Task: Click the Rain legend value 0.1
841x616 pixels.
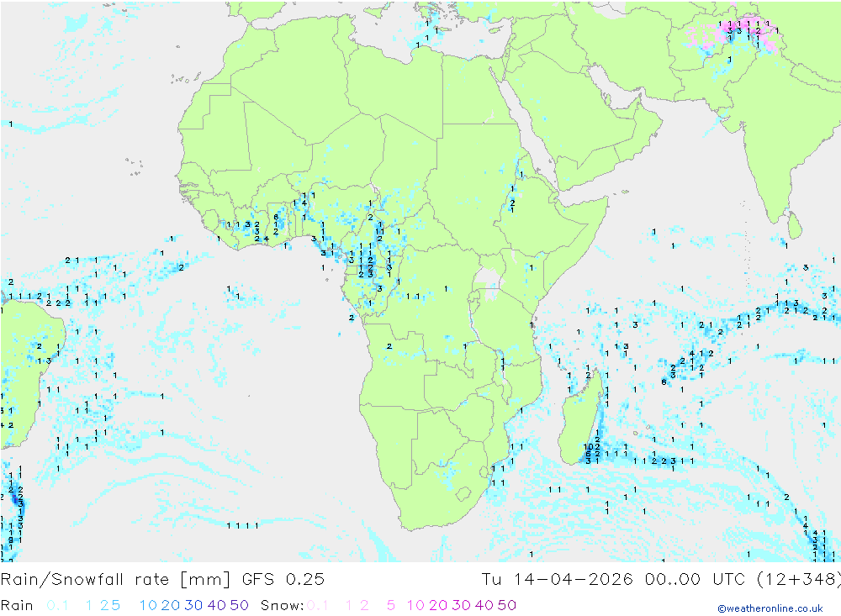Action: click(57, 605)
